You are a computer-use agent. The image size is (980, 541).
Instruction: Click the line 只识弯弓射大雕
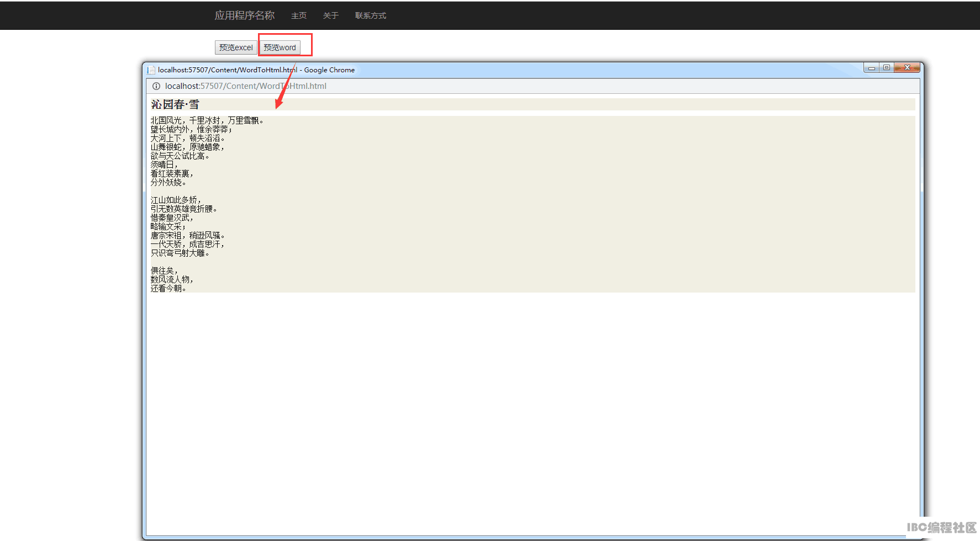point(180,253)
